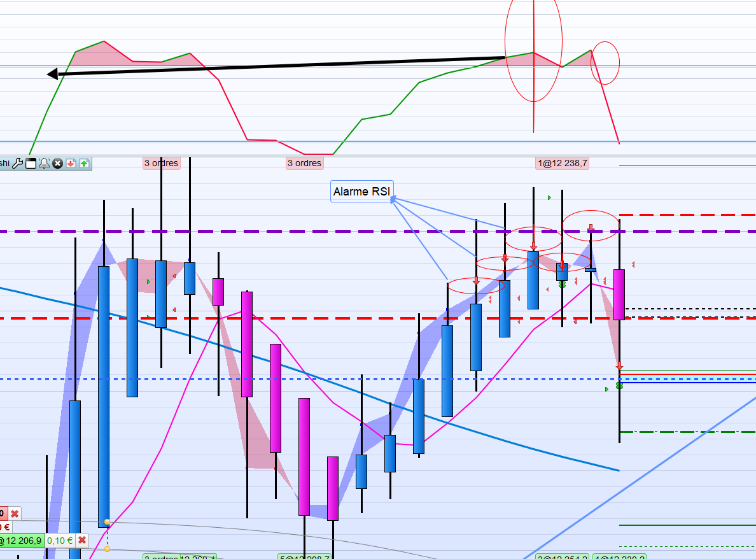Select upper orange handle on candle
The height and width of the screenshot is (559, 756).
(107, 522)
